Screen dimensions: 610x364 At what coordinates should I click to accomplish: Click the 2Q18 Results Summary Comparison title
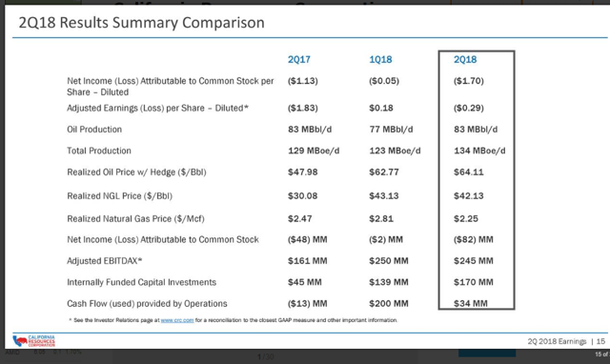[x=142, y=23]
